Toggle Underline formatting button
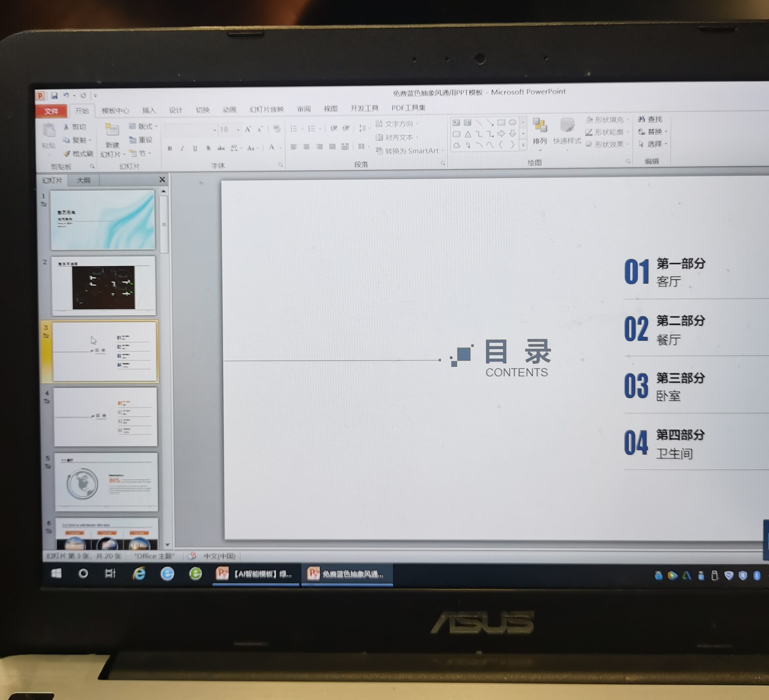 (x=195, y=148)
